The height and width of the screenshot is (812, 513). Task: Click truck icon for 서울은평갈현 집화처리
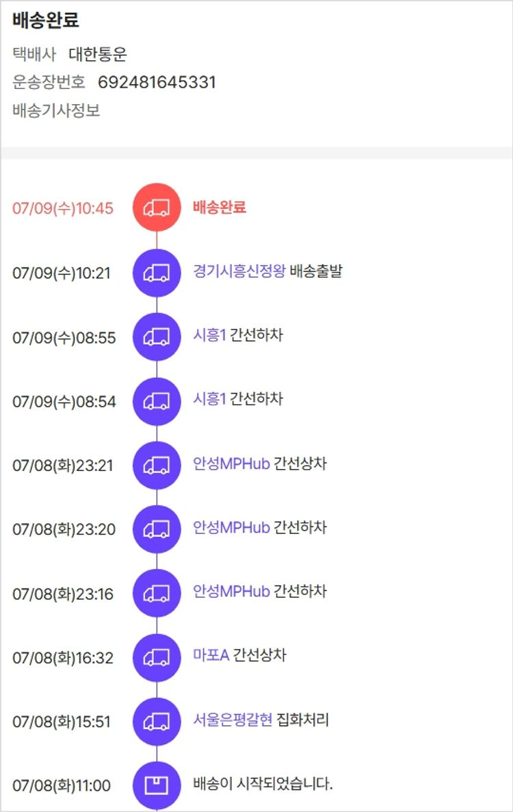(157, 722)
